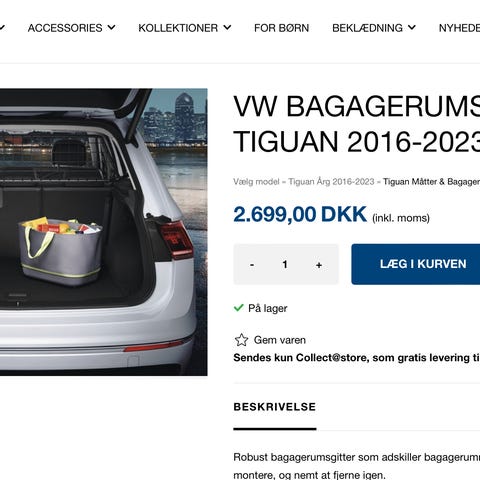This screenshot has height=480, width=480.
Task: Click the star icon beside Gem varen
Action: [x=241, y=340]
